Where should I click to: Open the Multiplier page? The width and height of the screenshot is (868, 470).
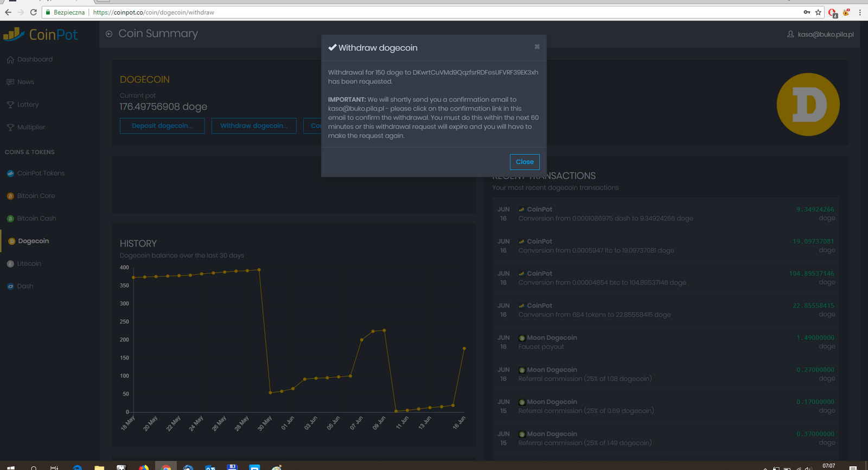point(31,127)
